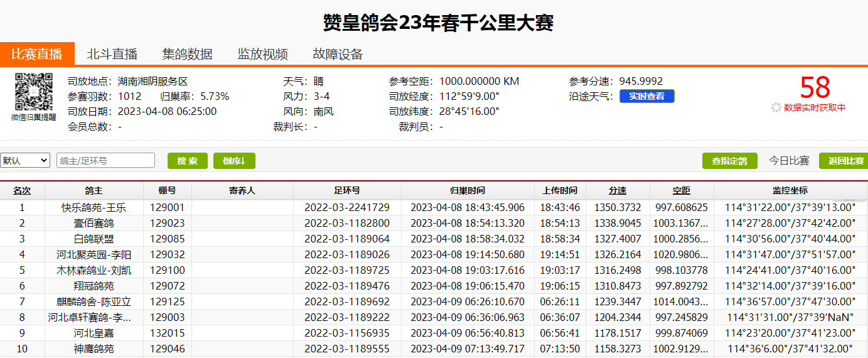Screen dimensions: 868x358
Task: Click the loading spinner icon
Action: [776, 107]
